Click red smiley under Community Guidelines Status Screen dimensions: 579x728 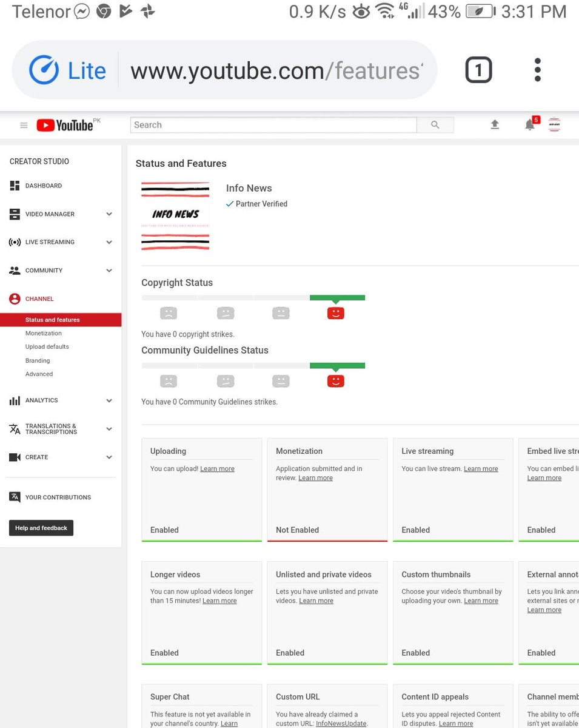[x=335, y=381]
